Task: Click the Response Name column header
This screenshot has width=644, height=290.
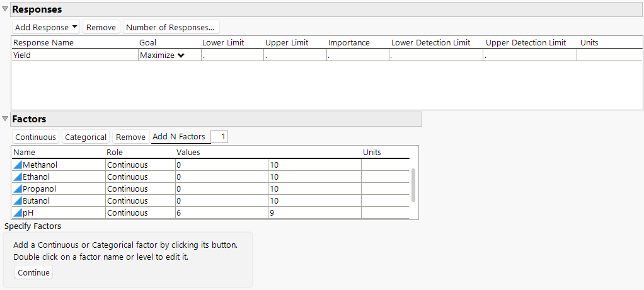Action: [x=43, y=43]
